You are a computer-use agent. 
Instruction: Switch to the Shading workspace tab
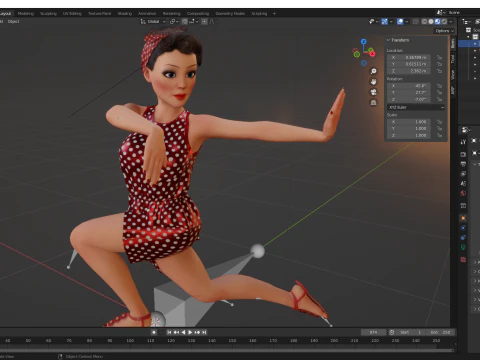tap(125, 14)
